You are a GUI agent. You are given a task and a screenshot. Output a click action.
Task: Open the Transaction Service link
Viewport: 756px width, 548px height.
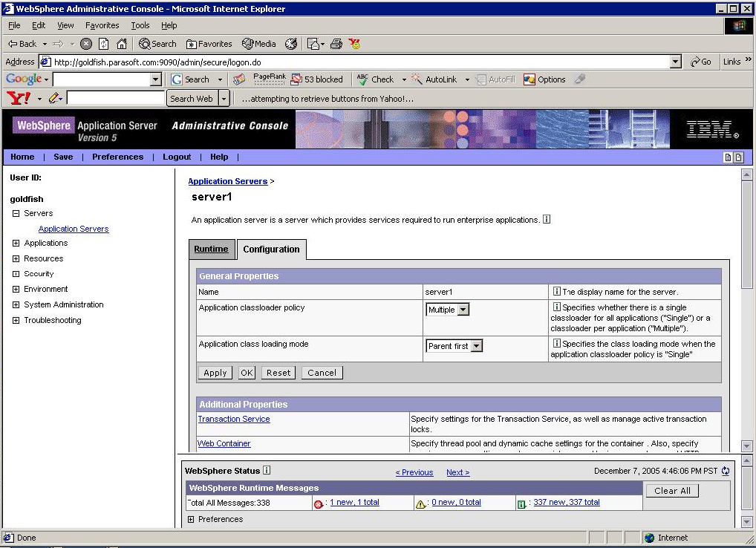(x=234, y=419)
